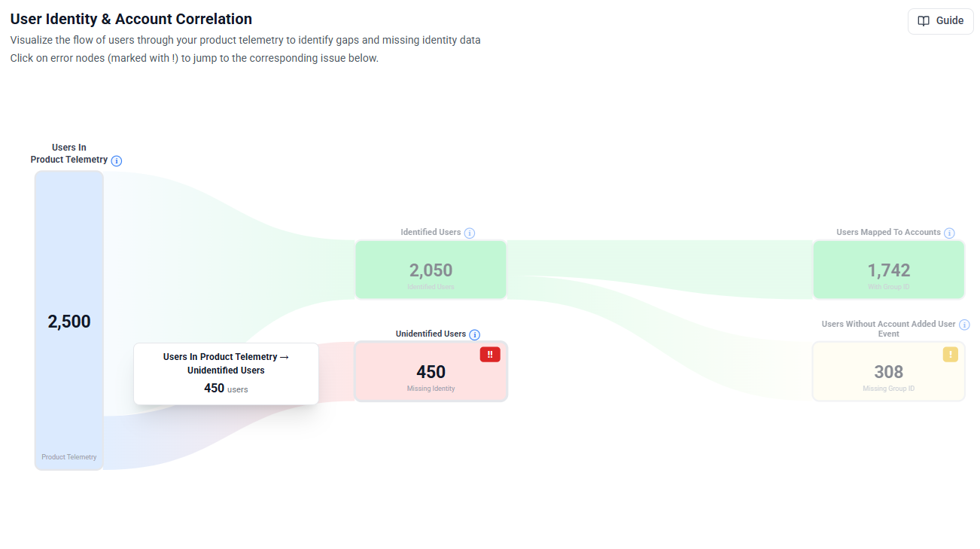Image resolution: width=980 pixels, height=549 pixels.
Task: Click the info icon beside Unidentified Users
Action: point(474,334)
